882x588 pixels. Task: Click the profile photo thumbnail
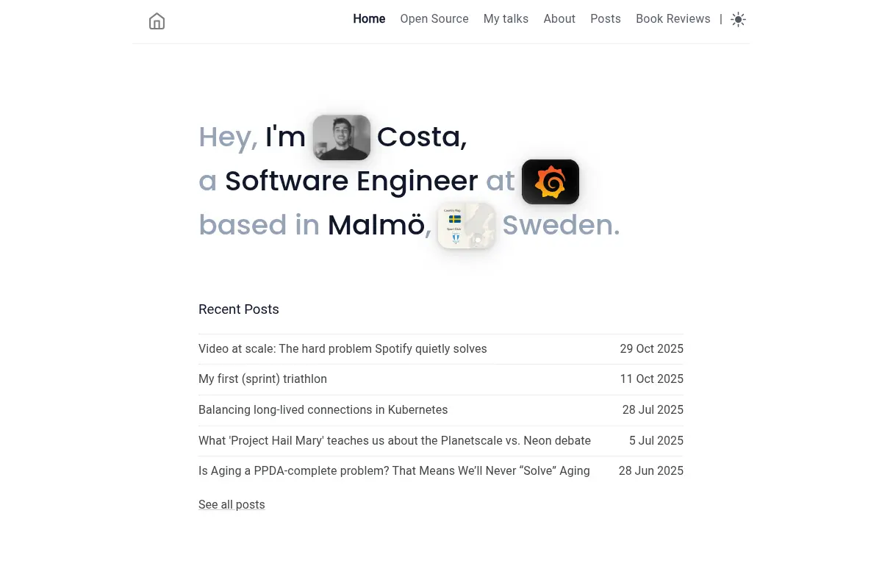pos(342,137)
